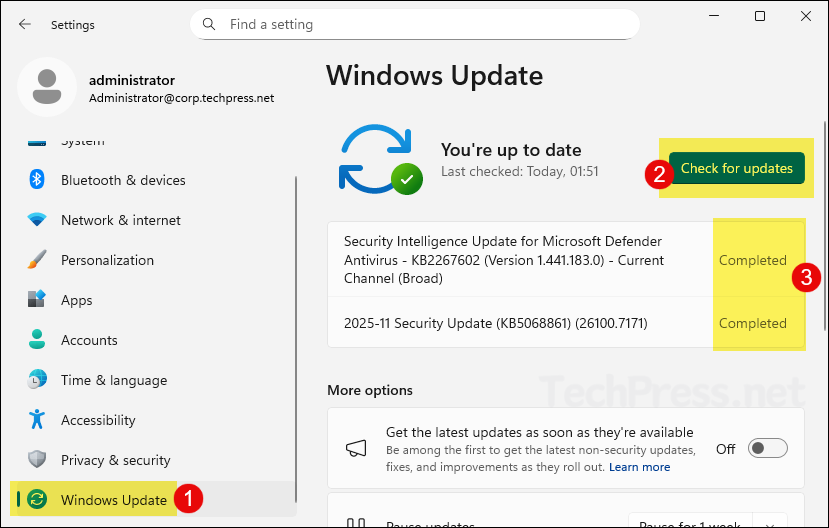This screenshot has height=528, width=829.
Task: Minimize the Settings window
Action: coord(714,16)
